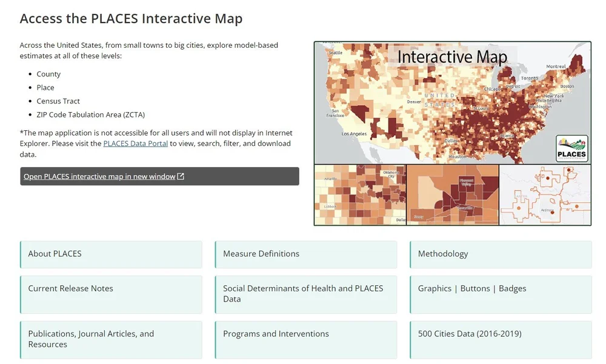Click the 'Census Tract' list item
606x364 pixels.
(x=58, y=101)
